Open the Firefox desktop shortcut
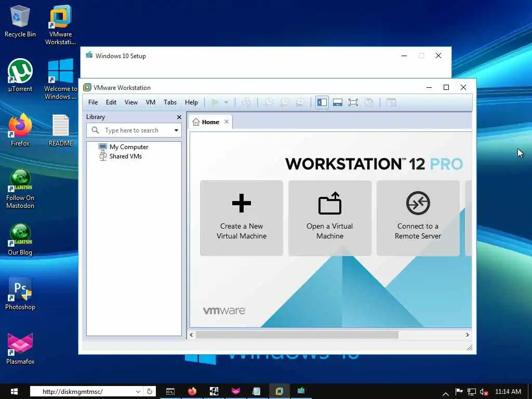The image size is (532, 399). point(20,130)
